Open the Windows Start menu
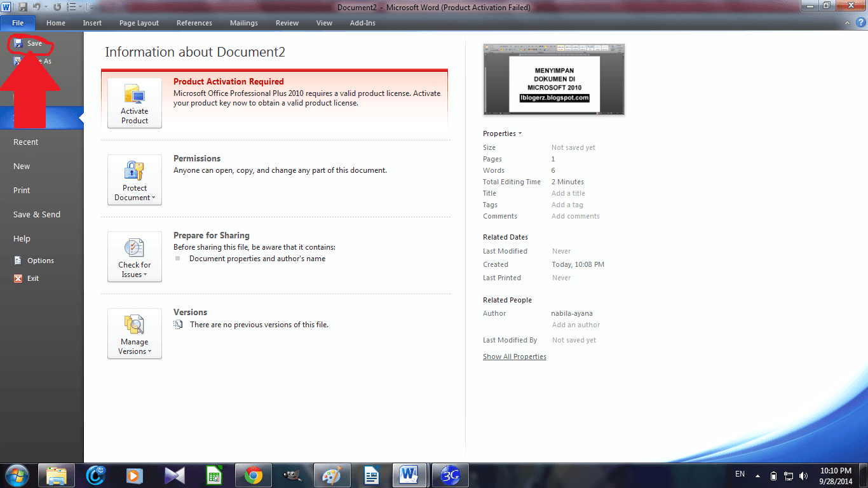The height and width of the screenshot is (488, 868). (x=17, y=475)
